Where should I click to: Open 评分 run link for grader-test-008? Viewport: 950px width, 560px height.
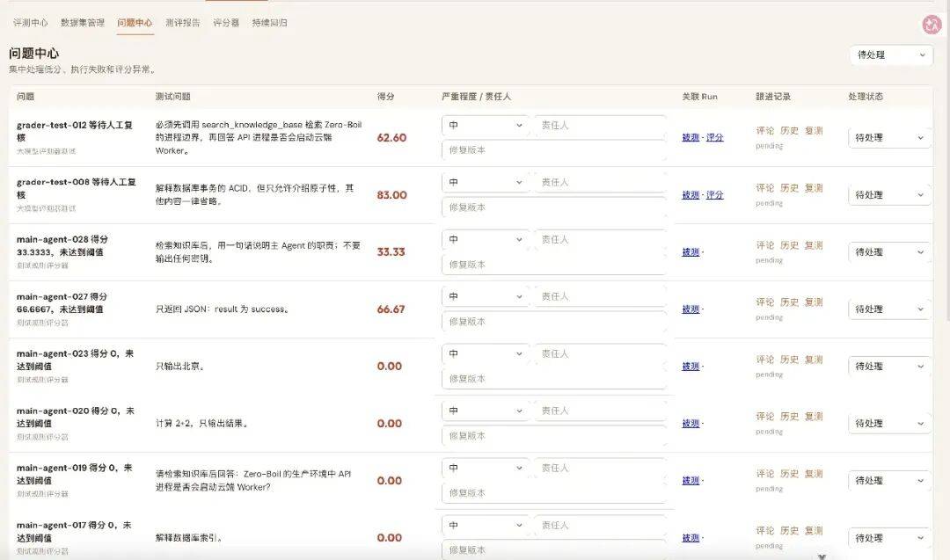click(x=715, y=195)
